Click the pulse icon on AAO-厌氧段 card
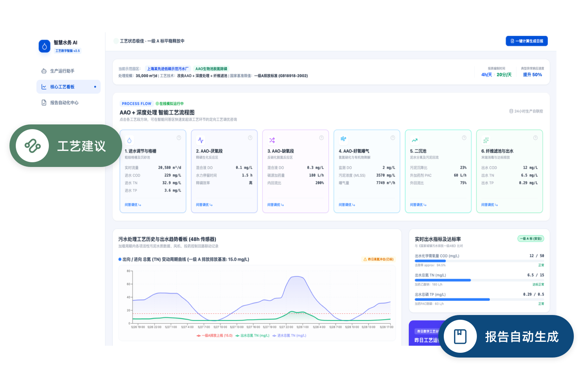 (x=201, y=140)
